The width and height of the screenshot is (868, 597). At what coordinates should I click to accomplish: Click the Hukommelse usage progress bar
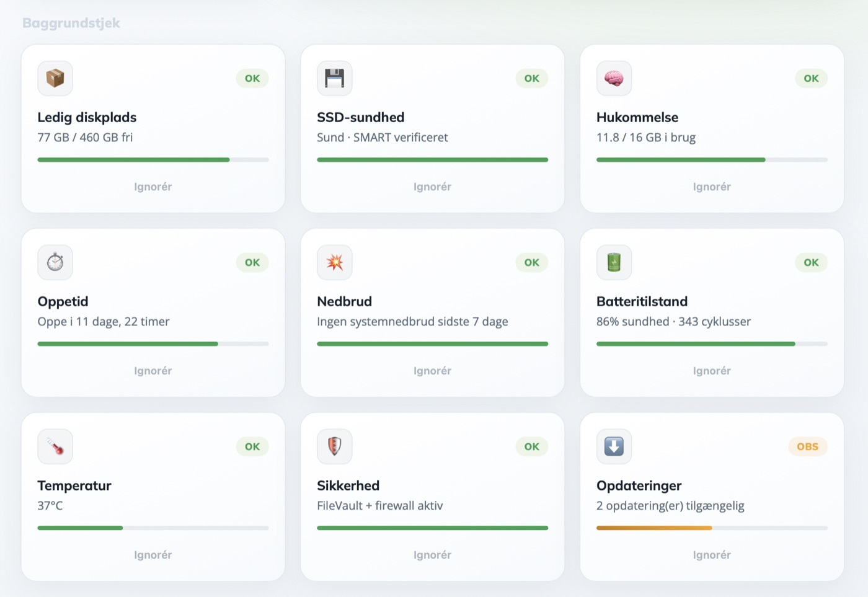(712, 160)
